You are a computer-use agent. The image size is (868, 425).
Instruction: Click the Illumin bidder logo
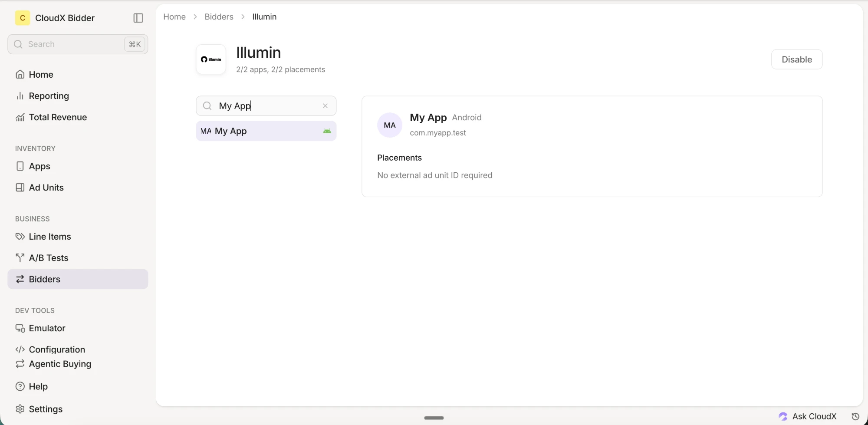click(x=211, y=59)
